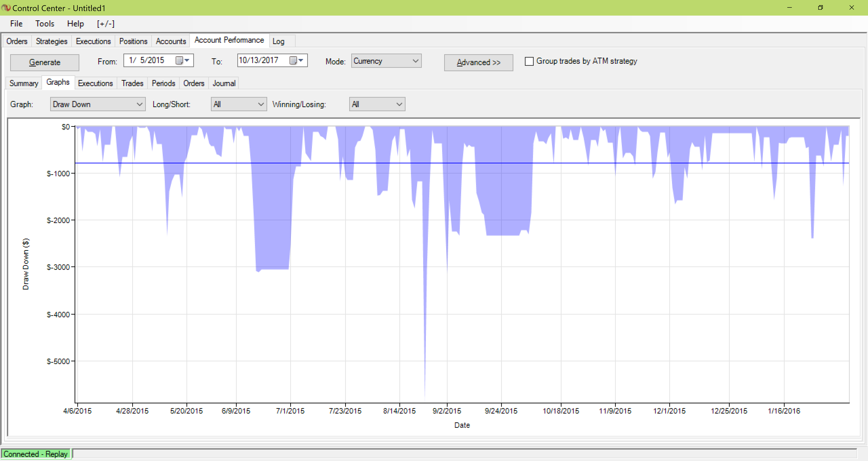This screenshot has height=461, width=868.
Task: Open the Periods sub-tab
Action: tap(163, 83)
